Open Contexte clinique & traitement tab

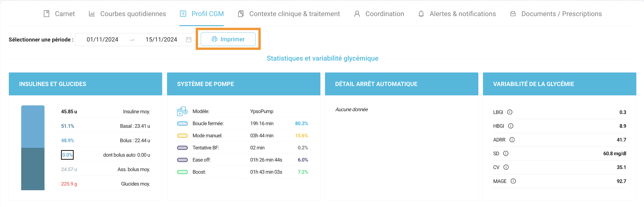pos(289,14)
